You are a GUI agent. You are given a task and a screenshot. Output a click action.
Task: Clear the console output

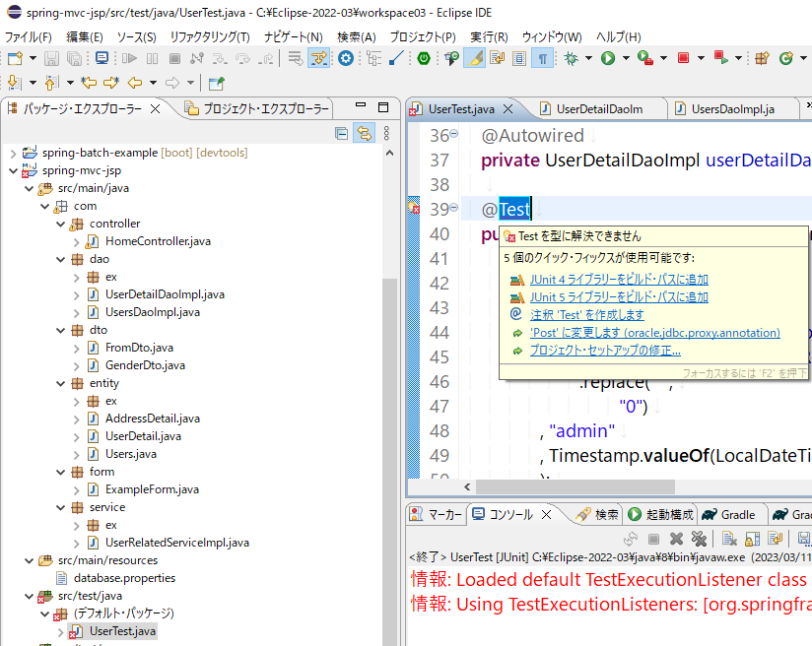730,538
